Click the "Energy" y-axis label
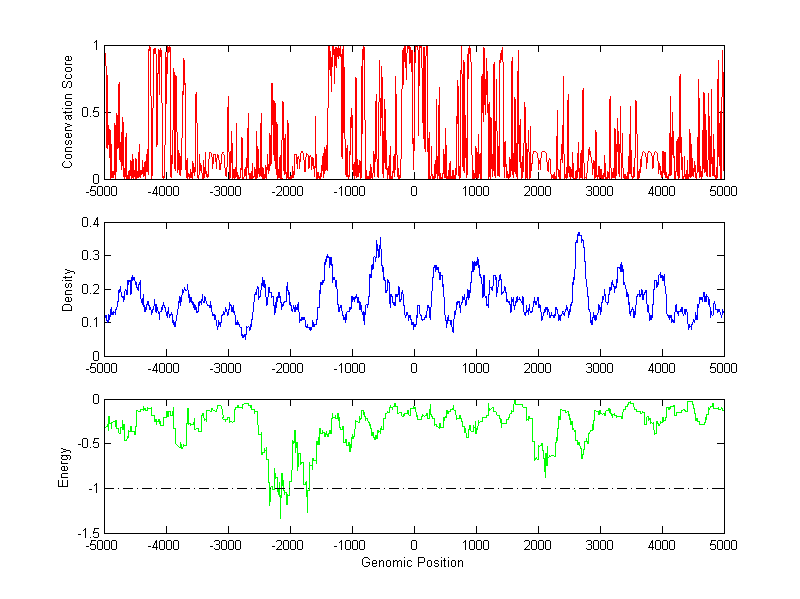This screenshot has height=599, width=800. [64, 466]
